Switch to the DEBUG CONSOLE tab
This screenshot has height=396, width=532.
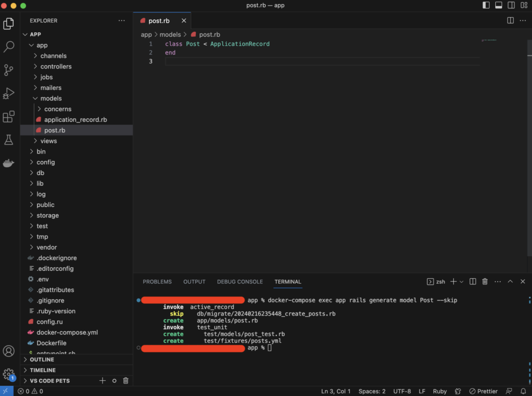(240, 282)
